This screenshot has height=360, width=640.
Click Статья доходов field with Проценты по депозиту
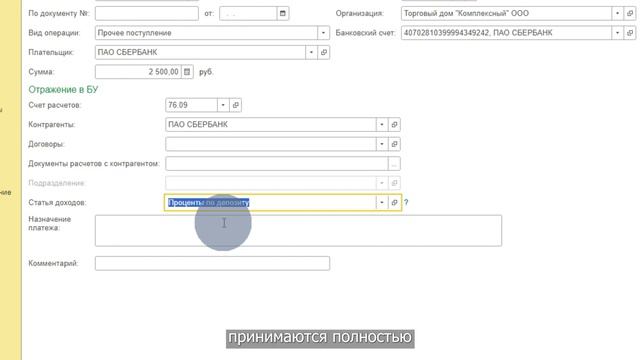[x=271, y=202]
